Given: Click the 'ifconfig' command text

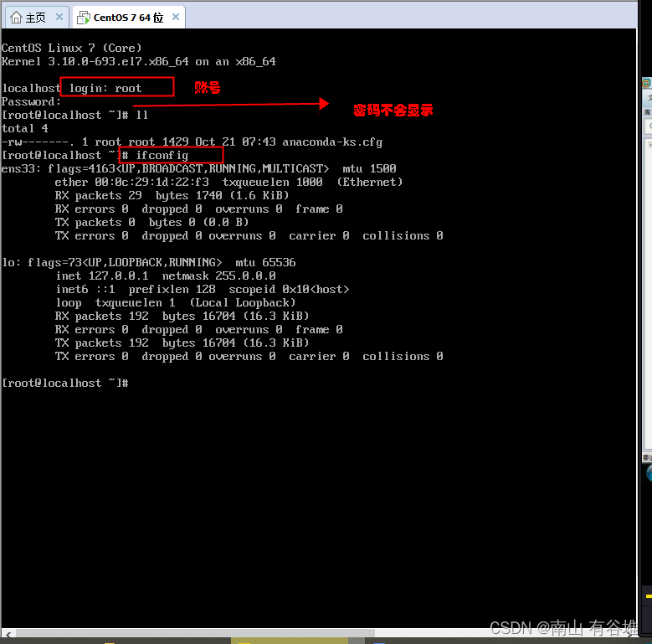Looking at the screenshot, I should 162,155.
